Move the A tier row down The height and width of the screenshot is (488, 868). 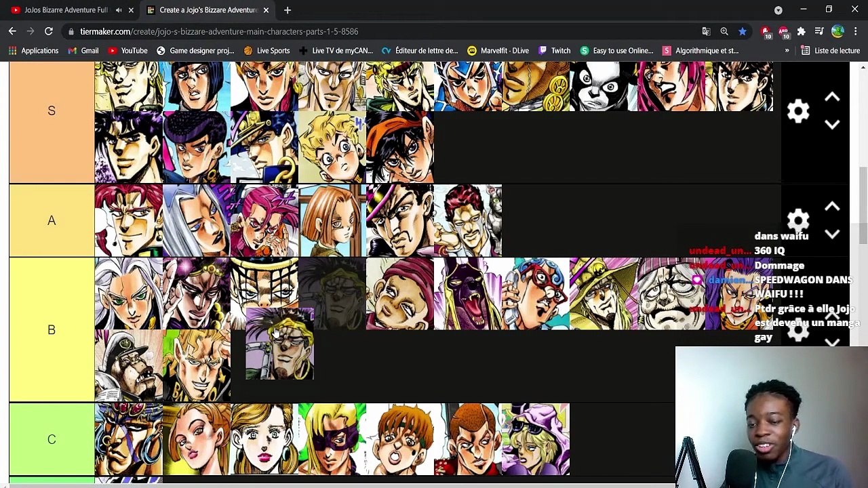coord(832,234)
